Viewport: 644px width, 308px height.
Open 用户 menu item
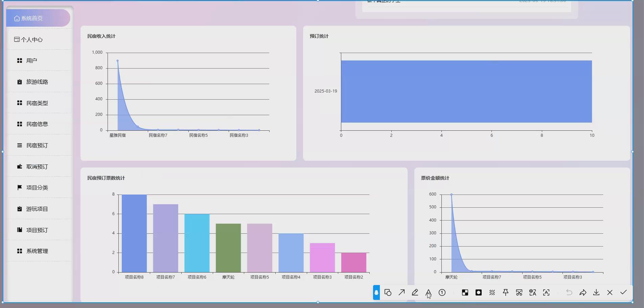[x=39, y=60]
